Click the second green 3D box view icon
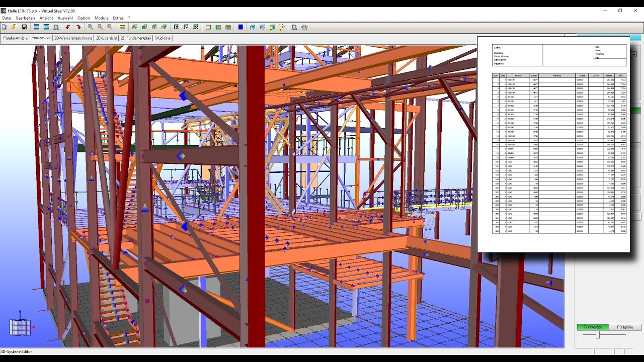 point(144,27)
